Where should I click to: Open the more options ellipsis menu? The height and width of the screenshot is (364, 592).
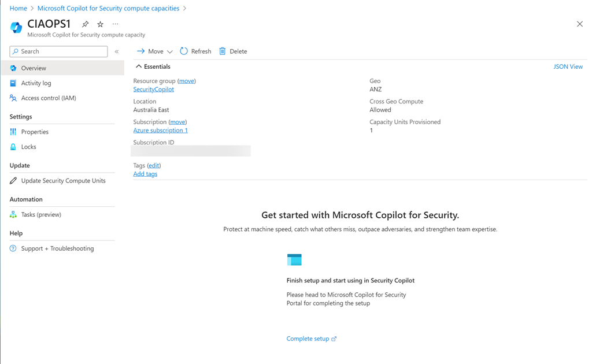[115, 24]
